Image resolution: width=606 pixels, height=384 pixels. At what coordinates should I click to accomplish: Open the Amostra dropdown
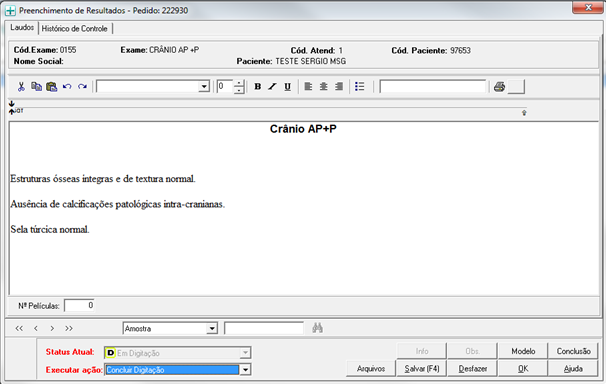point(212,329)
